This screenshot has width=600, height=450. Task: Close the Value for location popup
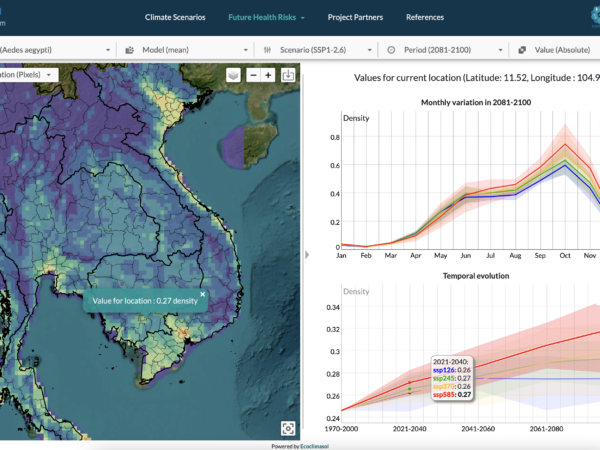202,294
